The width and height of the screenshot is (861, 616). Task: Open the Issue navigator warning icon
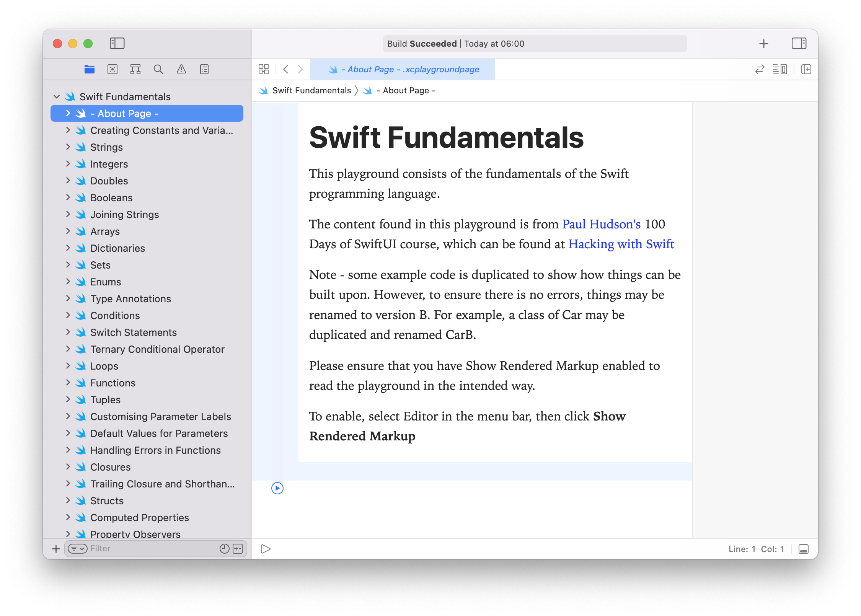click(x=181, y=69)
